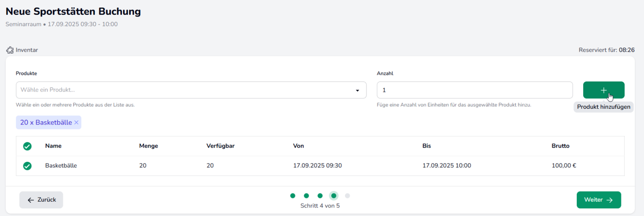Toggle the Basketbälle row checkmark
The width and height of the screenshot is (644, 216).
point(27,166)
